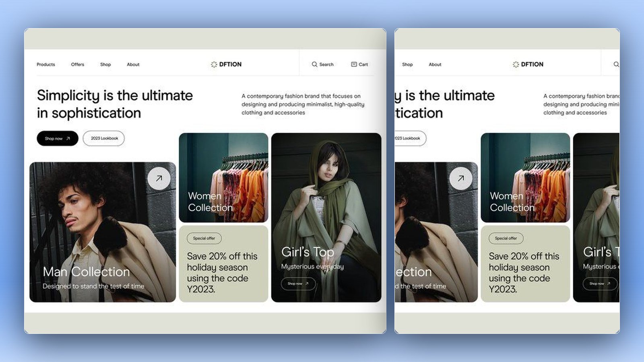Image resolution: width=644 pixels, height=362 pixels.
Task: Click the Cart bag icon
Action: tap(354, 64)
